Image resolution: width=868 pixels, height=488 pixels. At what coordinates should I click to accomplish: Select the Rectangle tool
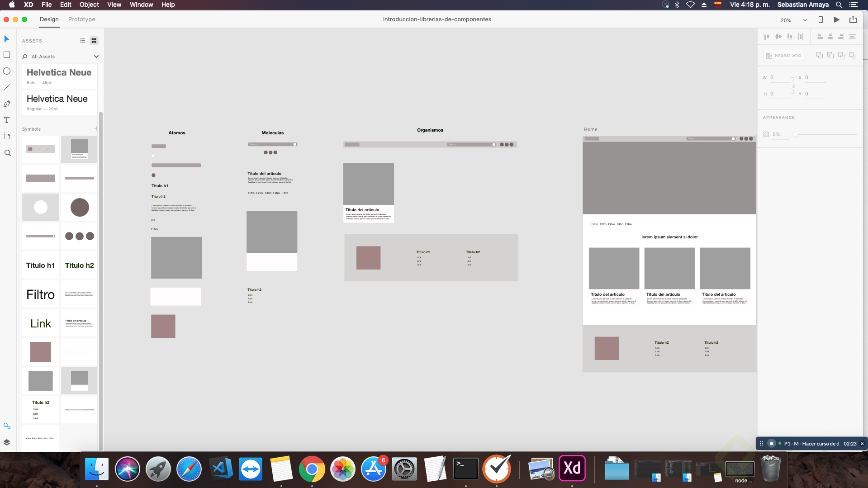[7, 55]
